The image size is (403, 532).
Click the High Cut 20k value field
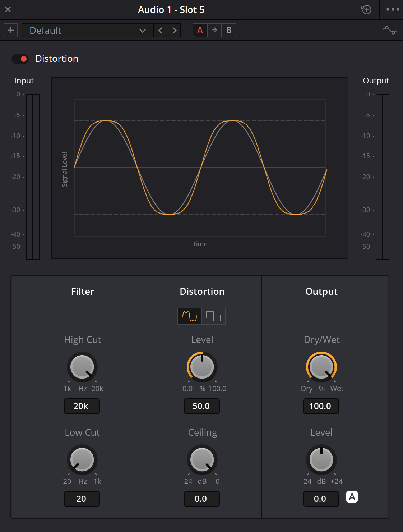point(82,406)
